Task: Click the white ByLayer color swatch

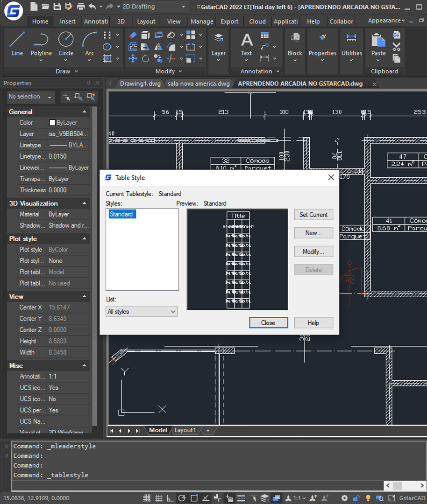Action: [52, 123]
